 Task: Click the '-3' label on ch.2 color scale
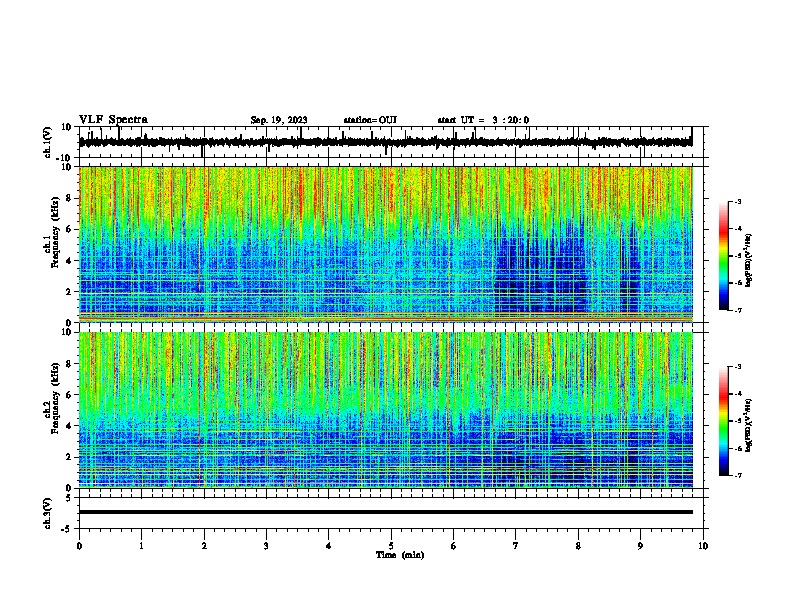738,367
